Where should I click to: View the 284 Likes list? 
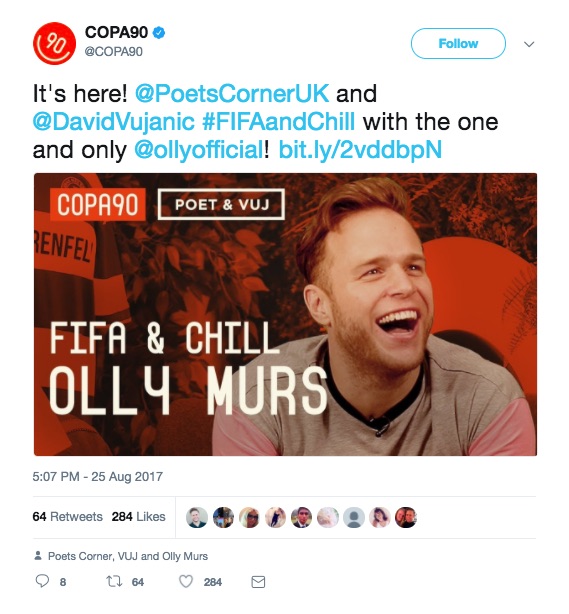tap(138, 516)
